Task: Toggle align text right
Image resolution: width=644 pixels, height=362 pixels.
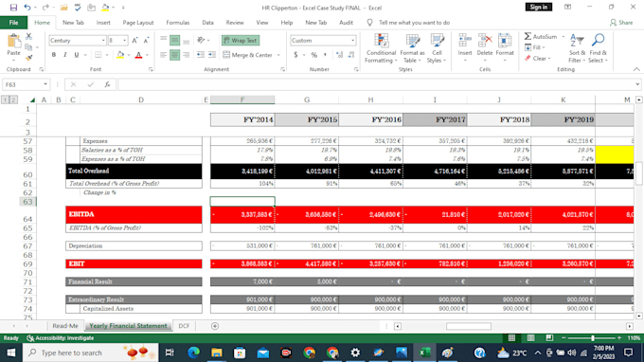Action: (x=186, y=55)
